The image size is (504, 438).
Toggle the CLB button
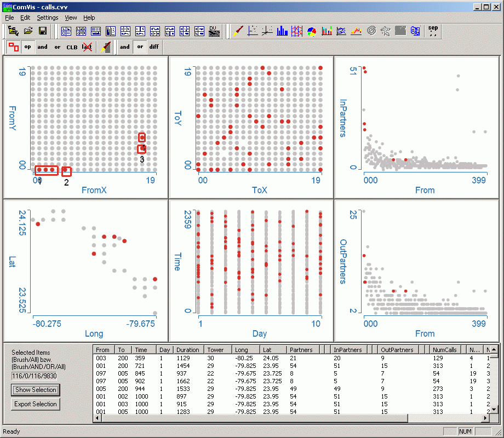point(72,47)
